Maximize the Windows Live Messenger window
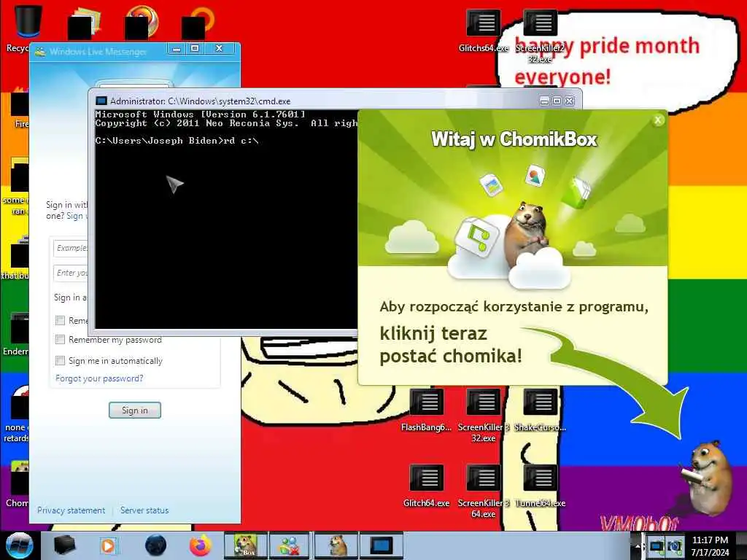Image resolution: width=747 pixels, height=560 pixels. (195, 48)
